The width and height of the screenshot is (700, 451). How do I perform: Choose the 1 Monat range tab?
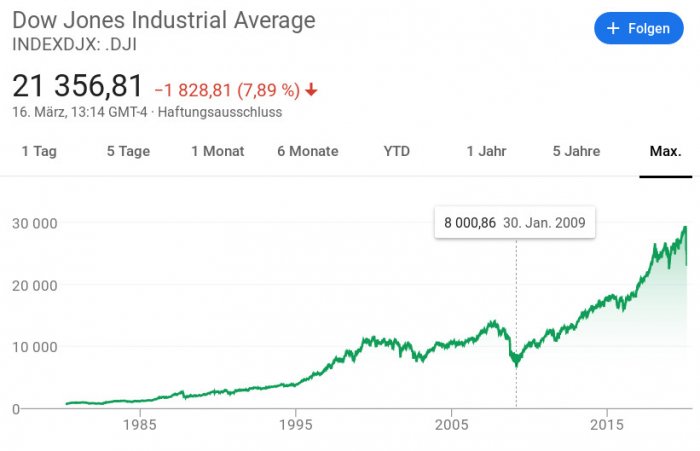218,151
